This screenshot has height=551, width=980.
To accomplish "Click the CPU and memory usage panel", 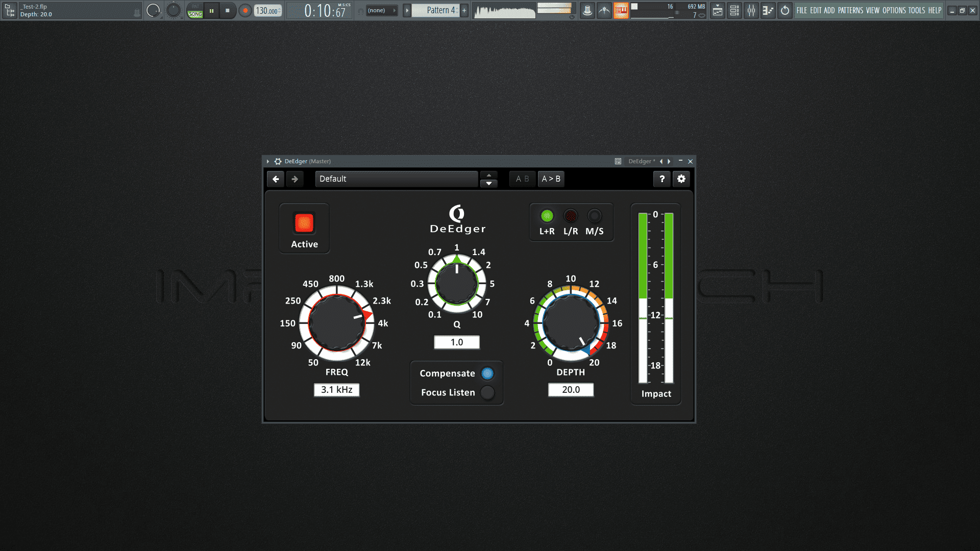I will (x=669, y=10).
